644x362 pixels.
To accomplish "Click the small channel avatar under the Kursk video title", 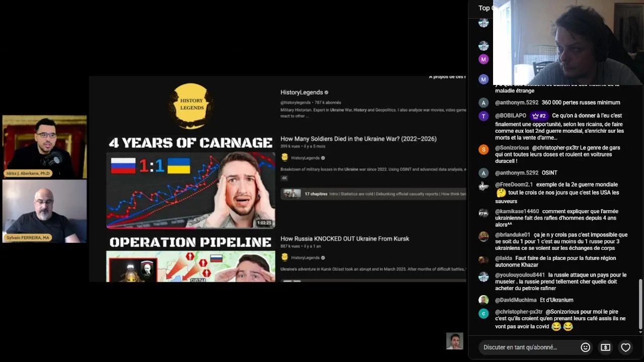I will tap(285, 257).
